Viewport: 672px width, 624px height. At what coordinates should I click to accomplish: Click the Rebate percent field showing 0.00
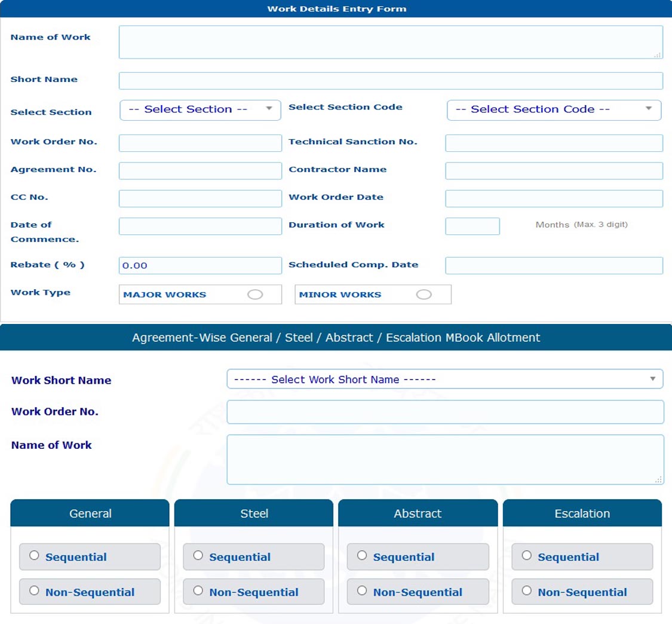[x=200, y=265]
